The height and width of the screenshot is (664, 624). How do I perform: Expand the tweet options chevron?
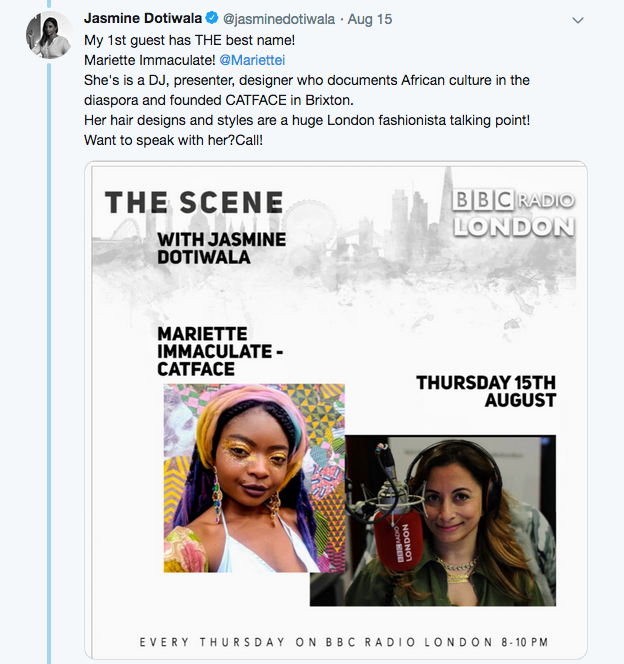pos(578,20)
